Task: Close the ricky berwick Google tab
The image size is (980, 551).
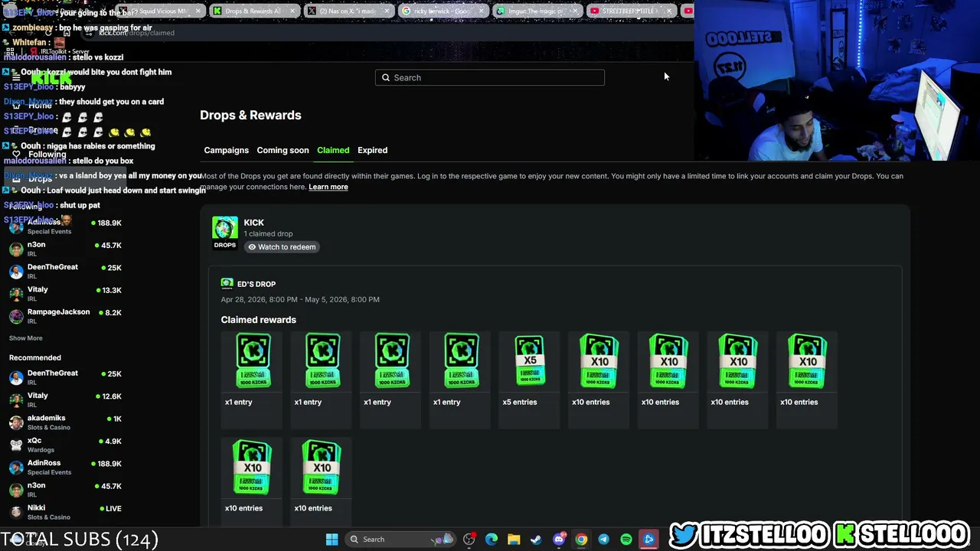Action: click(481, 11)
